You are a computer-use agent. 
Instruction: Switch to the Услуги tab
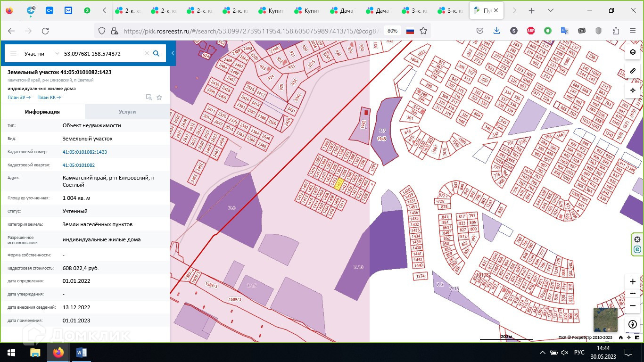127,112
